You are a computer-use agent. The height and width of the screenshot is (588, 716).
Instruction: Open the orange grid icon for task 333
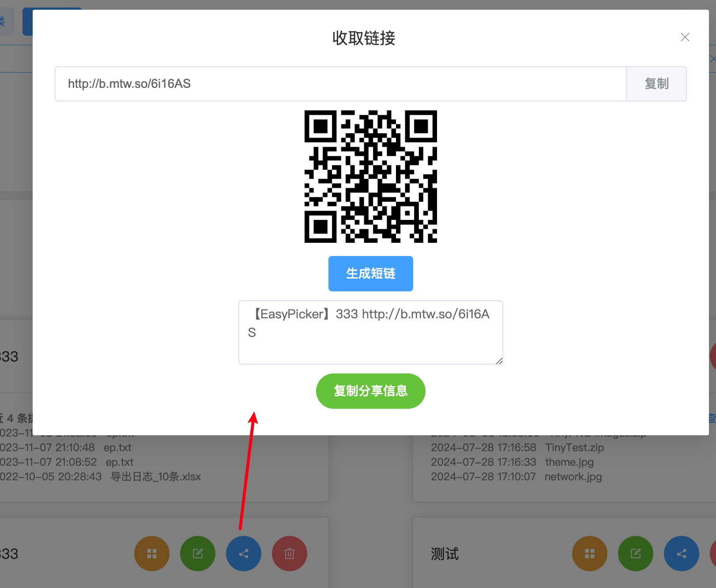coord(152,554)
